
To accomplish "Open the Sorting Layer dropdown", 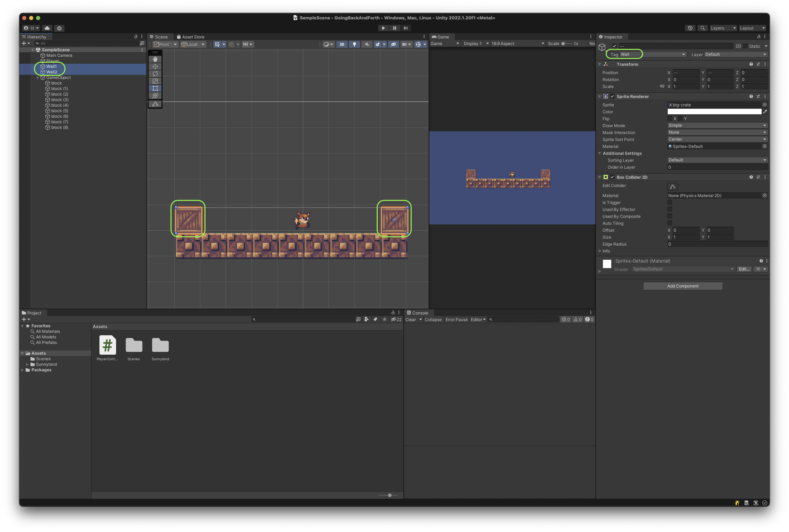I will coord(717,160).
